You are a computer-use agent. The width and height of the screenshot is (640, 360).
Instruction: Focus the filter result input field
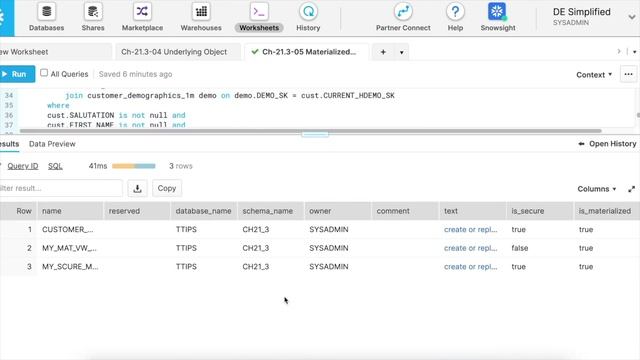60,188
